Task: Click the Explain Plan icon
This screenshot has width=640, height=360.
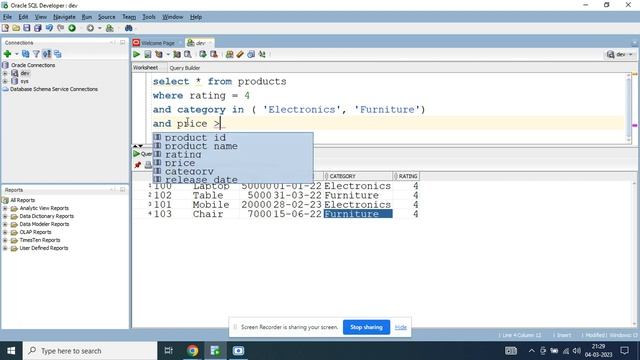Action: tap(159, 54)
